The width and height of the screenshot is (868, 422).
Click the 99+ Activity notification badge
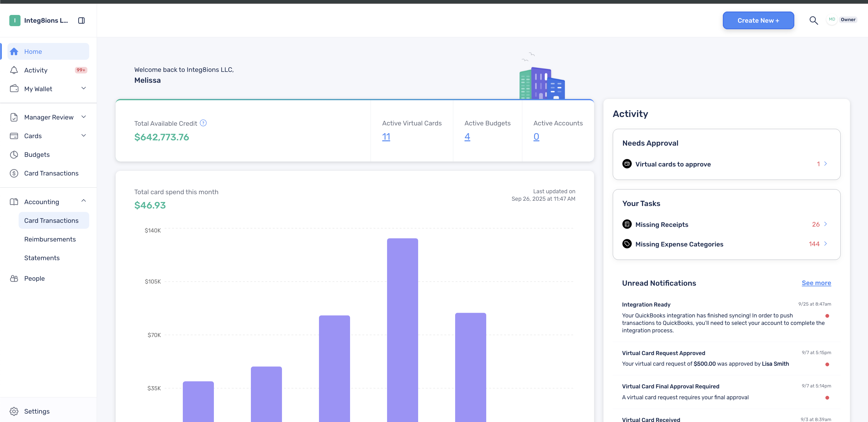pos(81,70)
